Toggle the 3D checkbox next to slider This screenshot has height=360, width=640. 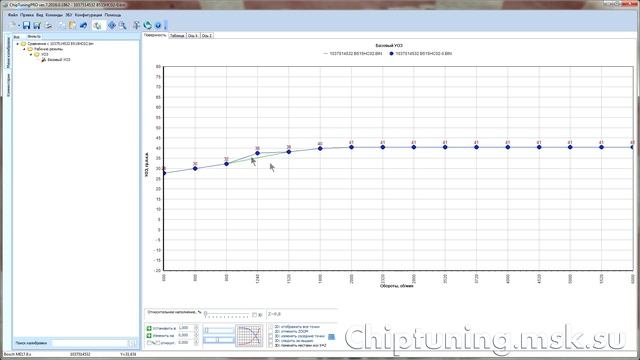(254, 315)
